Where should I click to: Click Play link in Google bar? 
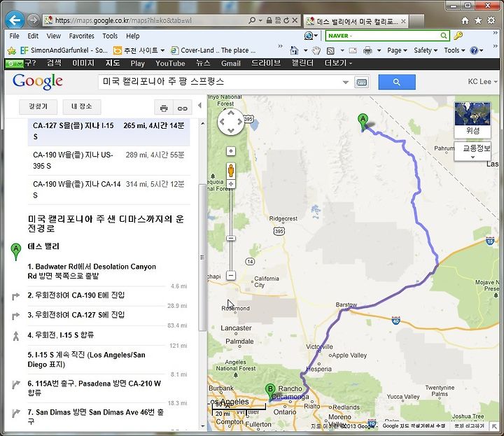pos(138,63)
